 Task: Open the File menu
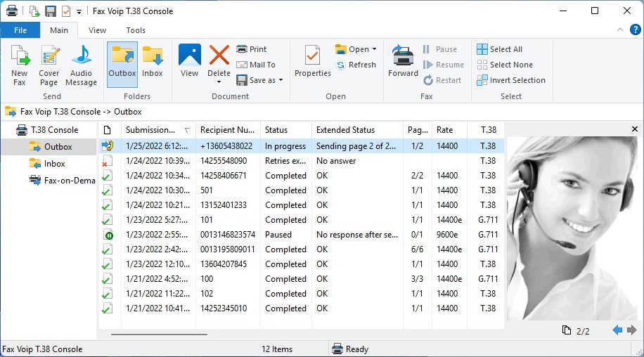pos(20,30)
